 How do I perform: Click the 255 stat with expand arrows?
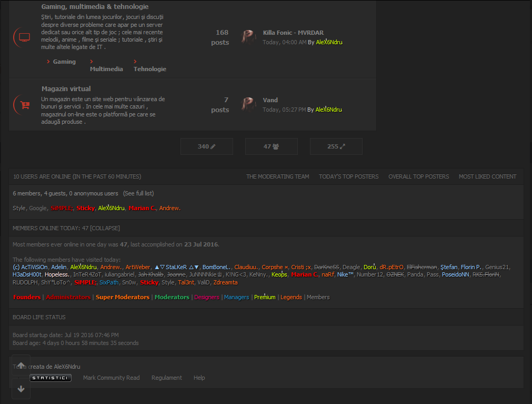pyautogui.click(x=336, y=146)
